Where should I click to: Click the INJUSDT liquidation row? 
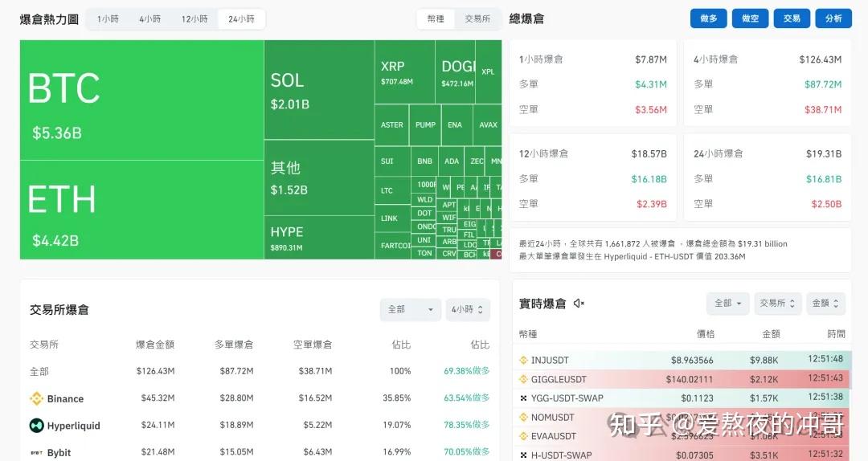(x=682, y=361)
